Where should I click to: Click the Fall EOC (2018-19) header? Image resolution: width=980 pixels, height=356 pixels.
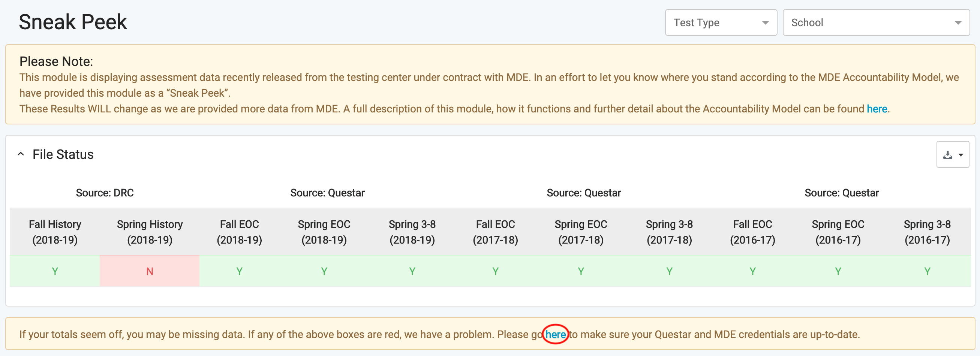tap(239, 232)
